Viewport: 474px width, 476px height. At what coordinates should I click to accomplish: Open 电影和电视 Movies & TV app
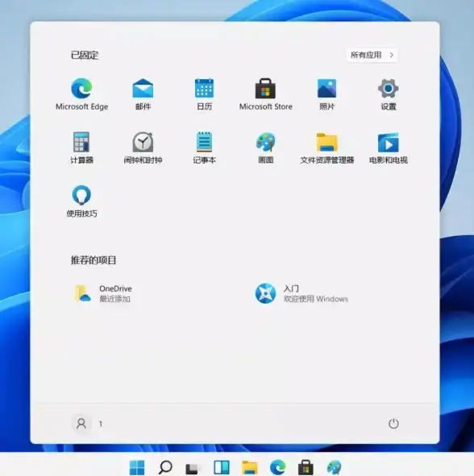coord(389,147)
